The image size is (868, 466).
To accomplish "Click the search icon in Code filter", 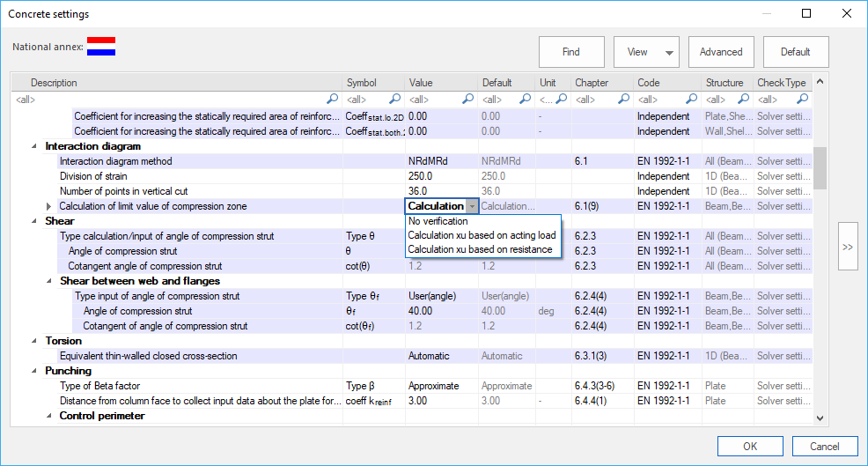I will pos(691,100).
